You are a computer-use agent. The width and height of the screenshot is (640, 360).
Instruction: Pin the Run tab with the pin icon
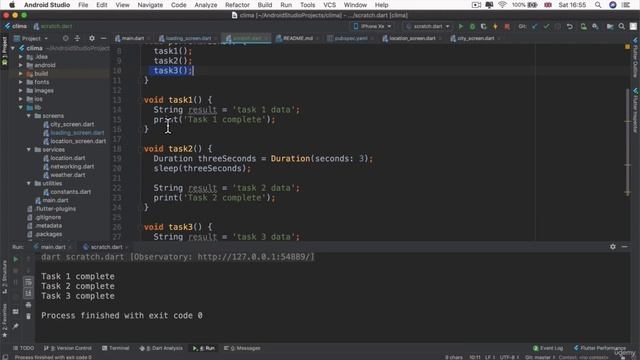coord(16,326)
